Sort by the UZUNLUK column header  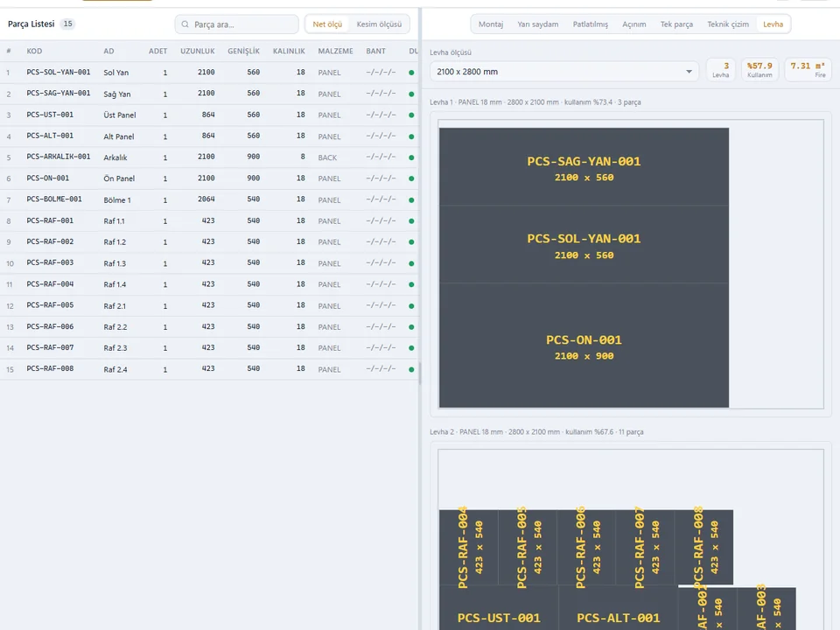(197, 51)
